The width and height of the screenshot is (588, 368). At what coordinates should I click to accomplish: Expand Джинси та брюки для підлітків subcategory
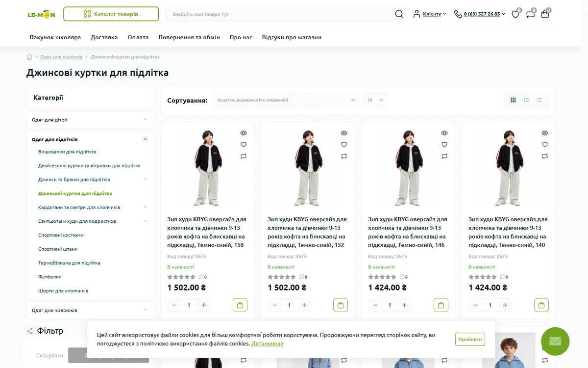pyautogui.click(x=145, y=179)
